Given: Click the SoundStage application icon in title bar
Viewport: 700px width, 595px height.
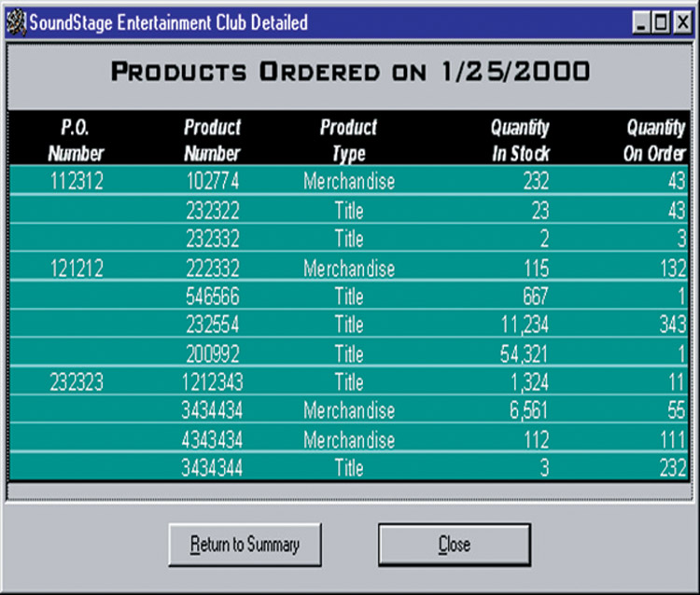Looking at the screenshot, I should [16, 21].
